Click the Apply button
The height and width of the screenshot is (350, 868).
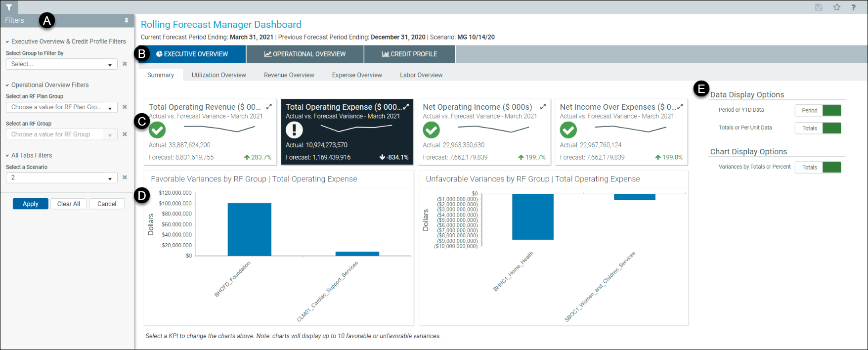(30, 204)
